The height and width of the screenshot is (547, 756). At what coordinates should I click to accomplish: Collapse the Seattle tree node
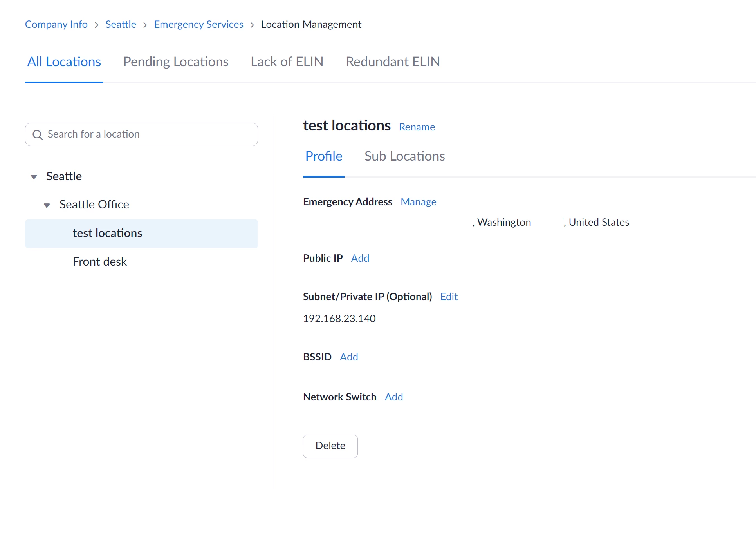tap(34, 177)
